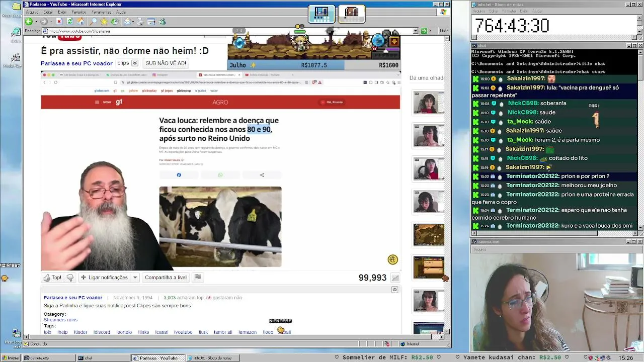This screenshot has width=644, height=362.
Task: Open the Ferramentas menu in Internet Explorer
Action: point(102,12)
